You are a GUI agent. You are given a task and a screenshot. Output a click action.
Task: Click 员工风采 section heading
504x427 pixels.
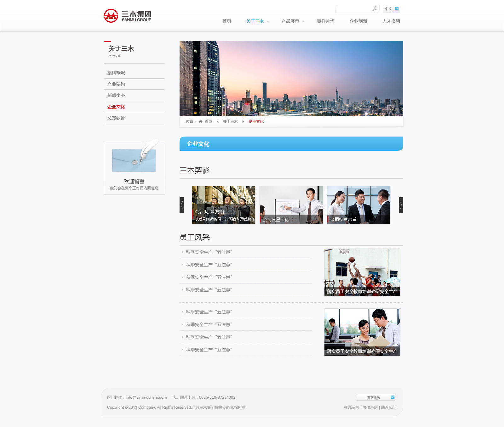(x=195, y=237)
